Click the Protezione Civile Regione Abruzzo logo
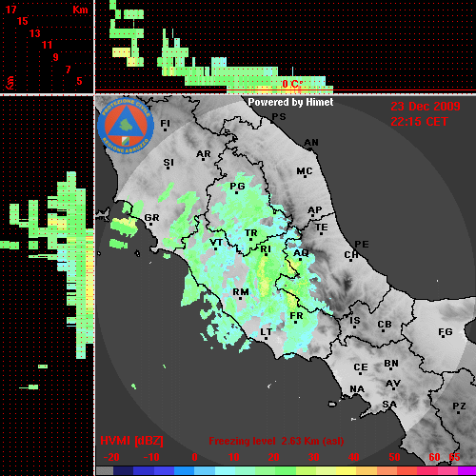The image size is (476, 476). 126,126
